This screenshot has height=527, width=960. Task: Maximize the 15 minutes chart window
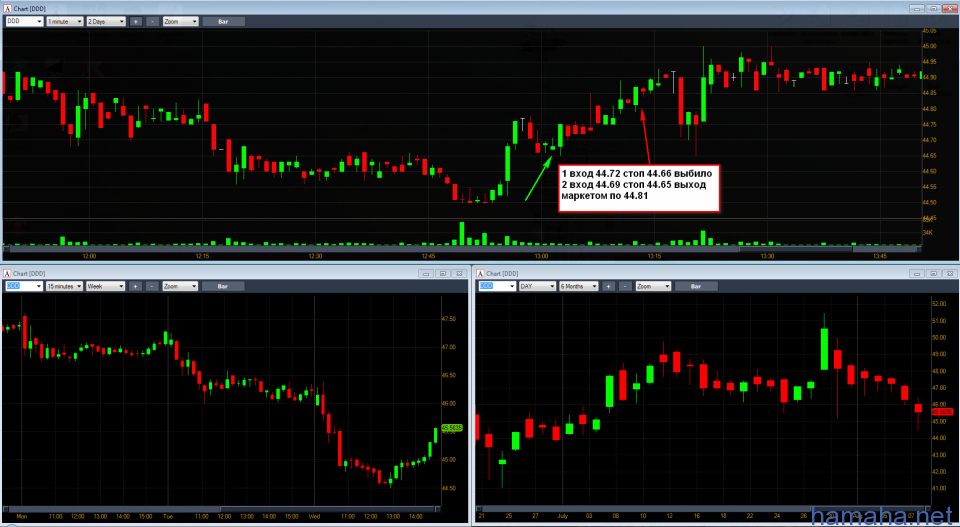[x=441, y=273]
